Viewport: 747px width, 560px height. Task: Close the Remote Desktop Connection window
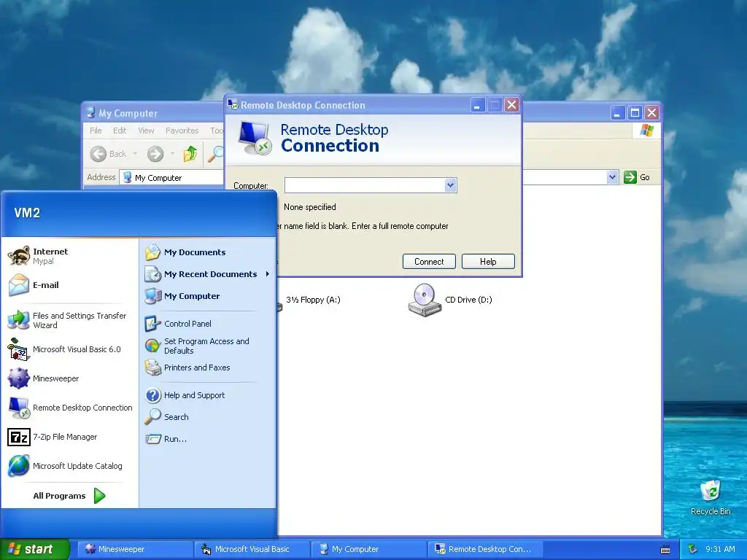[511, 105]
